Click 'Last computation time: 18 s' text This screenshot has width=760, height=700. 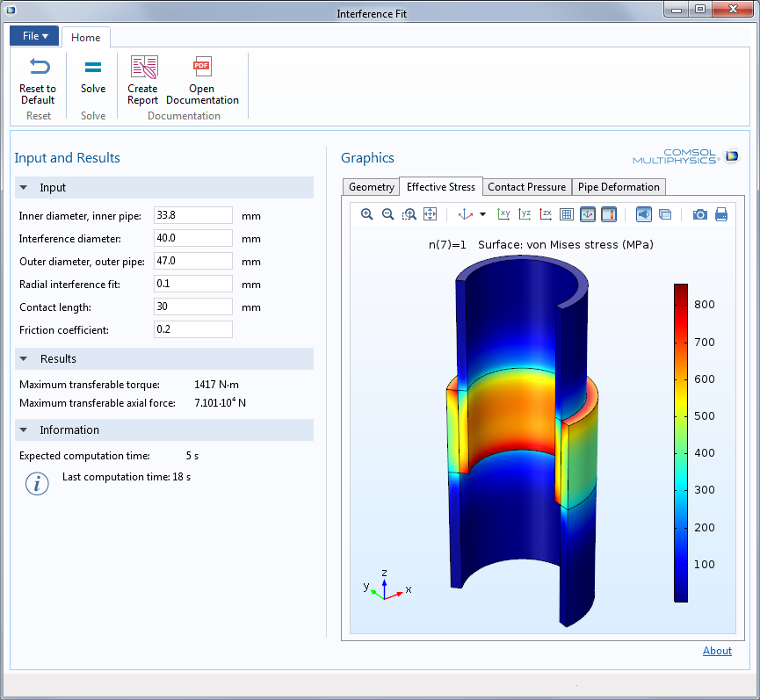127,477
